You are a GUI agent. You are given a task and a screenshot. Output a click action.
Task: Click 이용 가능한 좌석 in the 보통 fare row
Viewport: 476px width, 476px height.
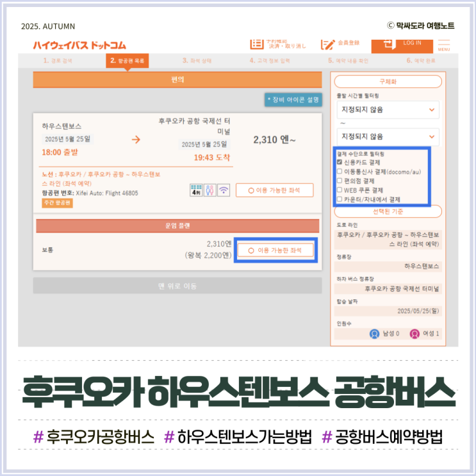275,250
